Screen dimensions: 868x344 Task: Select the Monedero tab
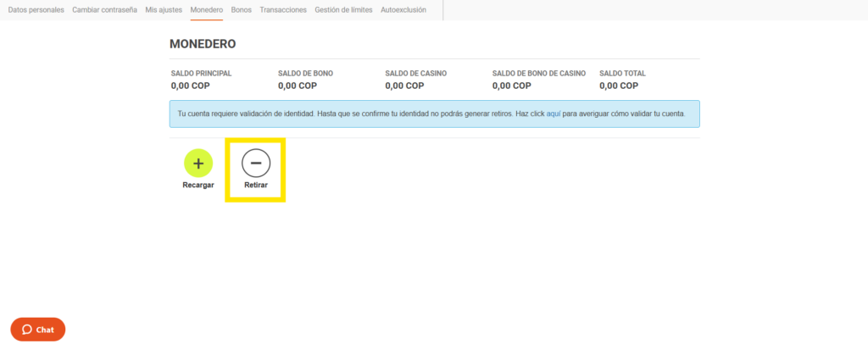coord(207,10)
